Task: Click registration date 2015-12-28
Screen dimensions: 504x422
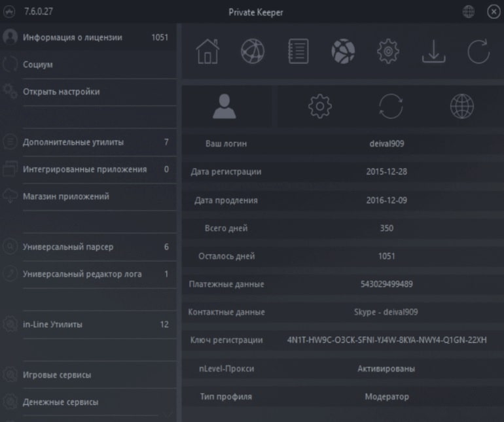Action: [387, 171]
